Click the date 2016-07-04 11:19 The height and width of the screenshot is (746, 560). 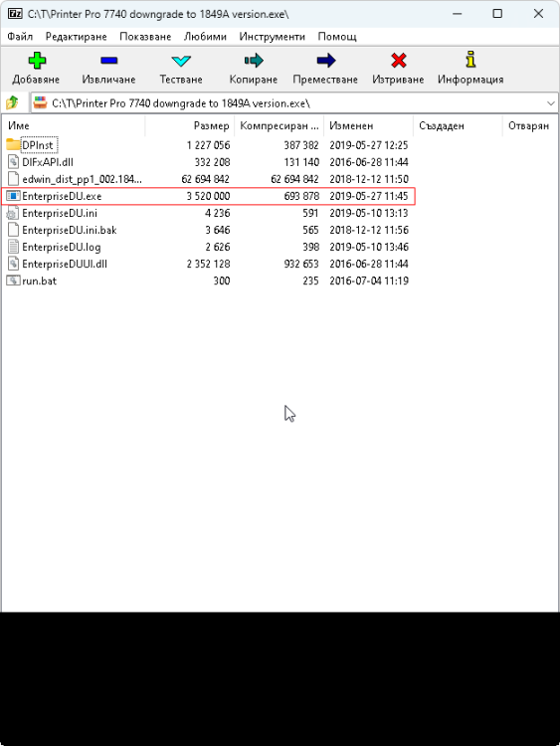click(x=369, y=280)
